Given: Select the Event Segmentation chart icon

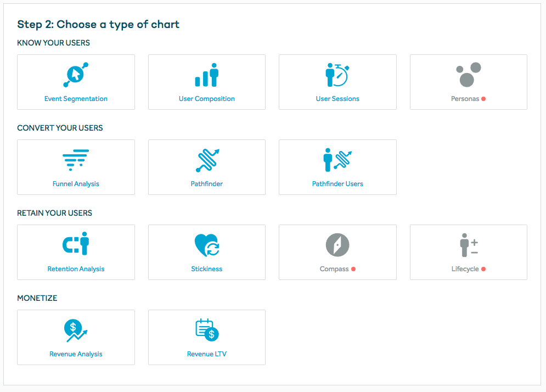Looking at the screenshot, I should (76, 75).
